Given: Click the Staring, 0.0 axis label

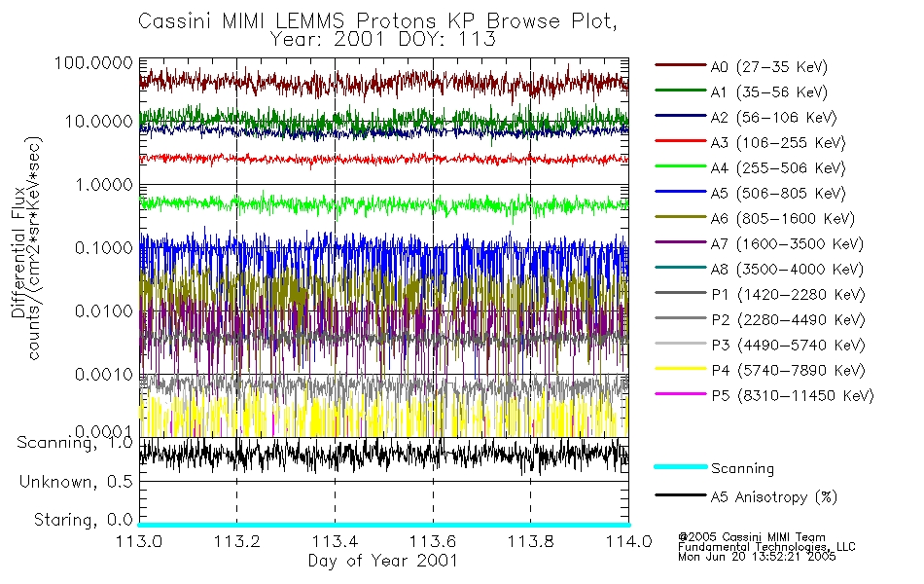Looking at the screenshot, I should (x=83, y=520).
